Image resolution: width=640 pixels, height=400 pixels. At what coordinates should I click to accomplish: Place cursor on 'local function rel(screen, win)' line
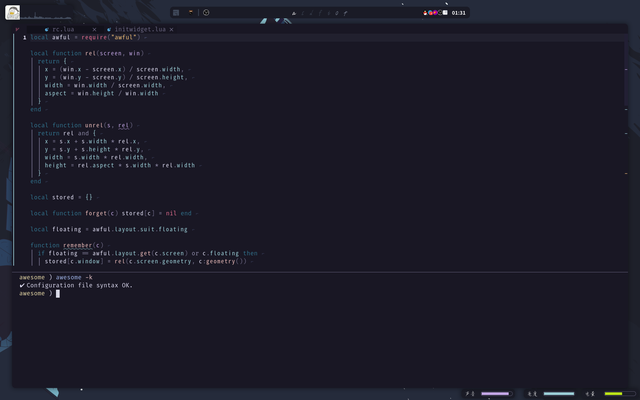pyautogui.click(x=87, y=53)
